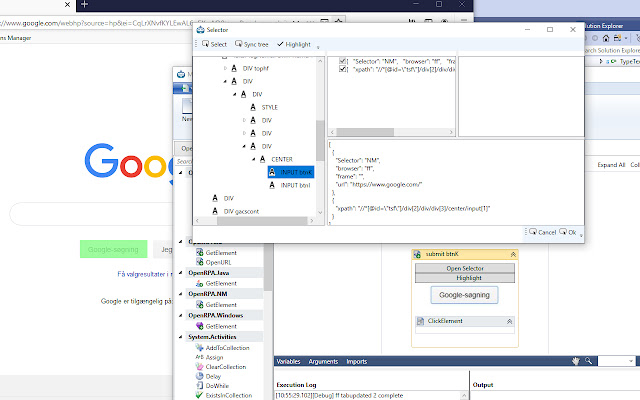This screenshot has height=400, width=640.
Task: Click the STYLE node's element icon
Action: [253, 107]
